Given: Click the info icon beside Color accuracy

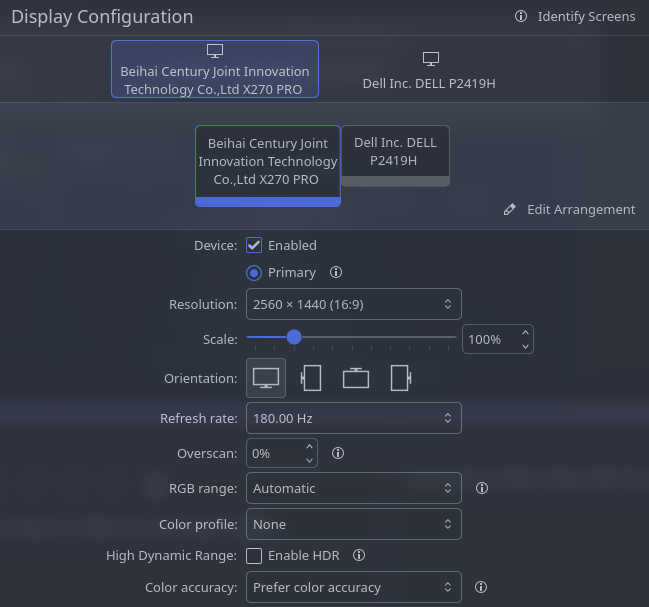Looking at the screenshot, I should click(481, 587).
